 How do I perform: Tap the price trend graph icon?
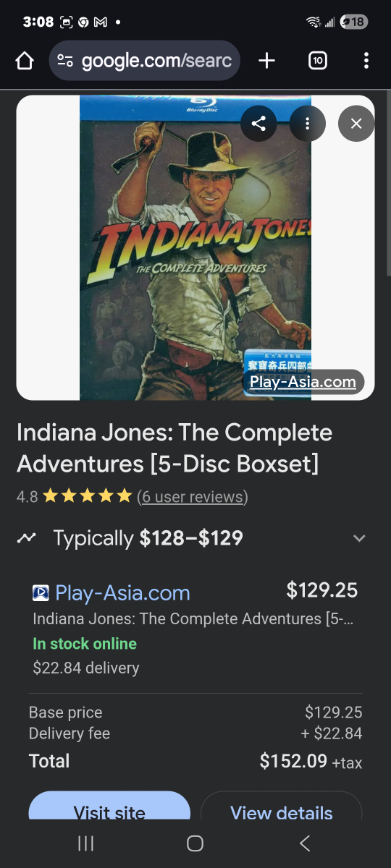coord(27,538)
